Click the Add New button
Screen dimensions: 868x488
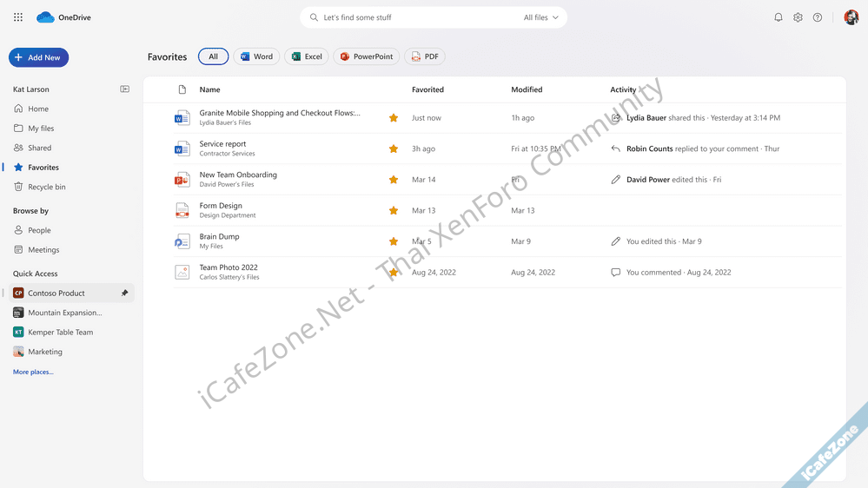(38, 57)
